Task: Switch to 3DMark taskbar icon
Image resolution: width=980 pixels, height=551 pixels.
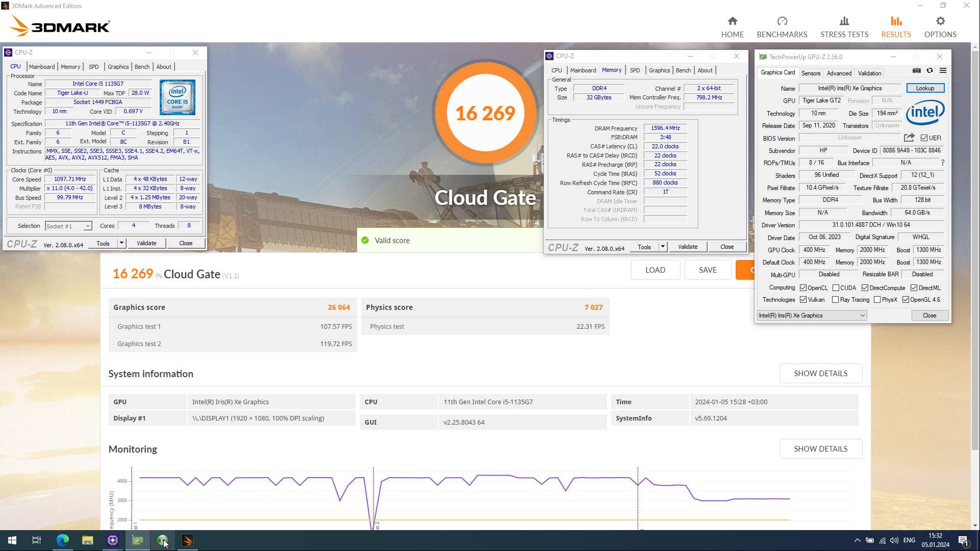Action: point(187,540)
